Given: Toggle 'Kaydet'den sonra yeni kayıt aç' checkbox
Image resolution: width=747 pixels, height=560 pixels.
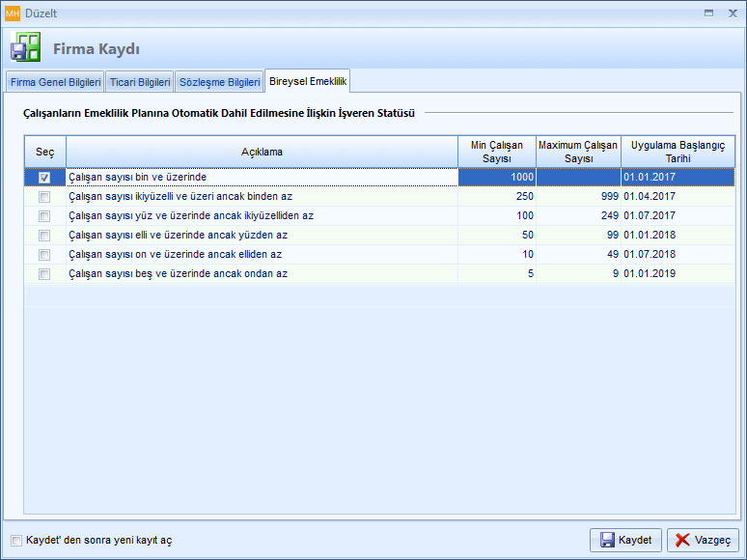Looking at the screenshot, I should 15,541.
